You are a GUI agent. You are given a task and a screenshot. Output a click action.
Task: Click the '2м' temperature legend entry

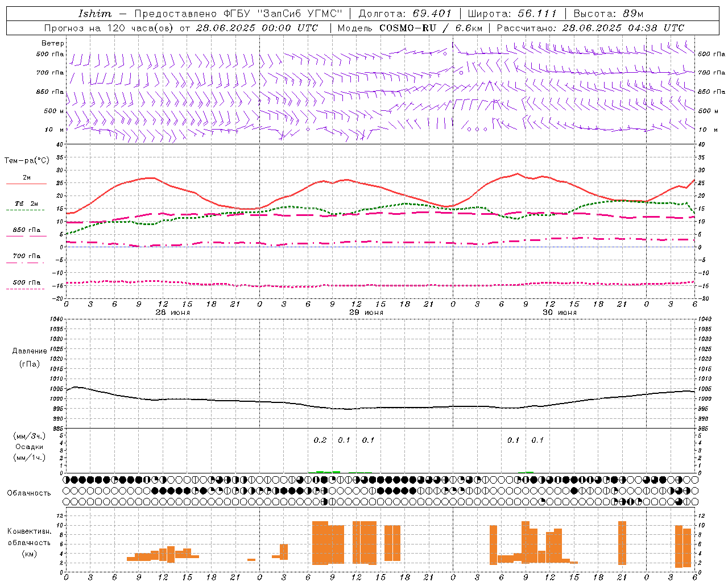pos(27,178)
